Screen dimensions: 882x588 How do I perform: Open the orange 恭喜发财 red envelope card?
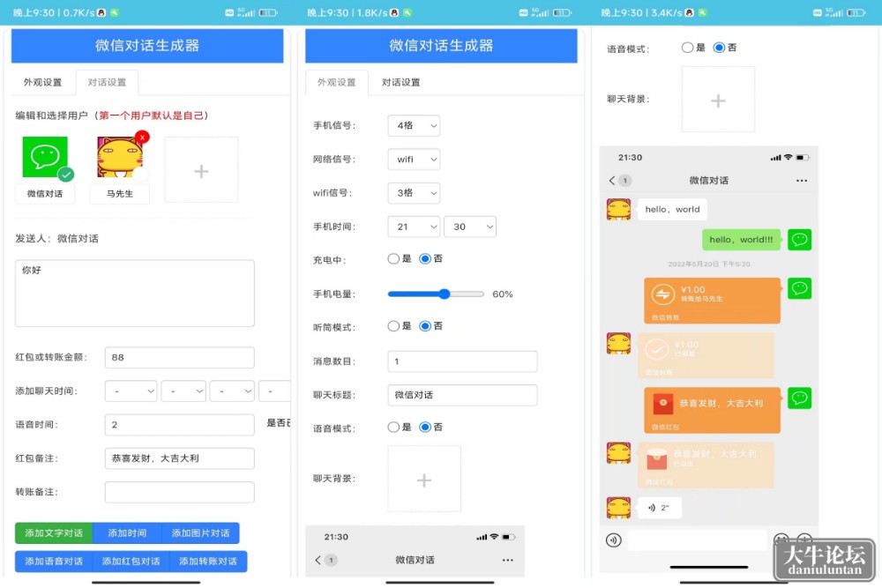[712, 410]
